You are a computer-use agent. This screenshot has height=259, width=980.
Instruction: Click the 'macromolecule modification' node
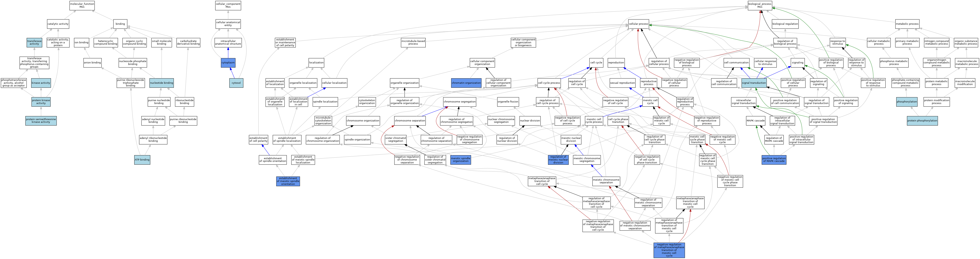point(965,83)
